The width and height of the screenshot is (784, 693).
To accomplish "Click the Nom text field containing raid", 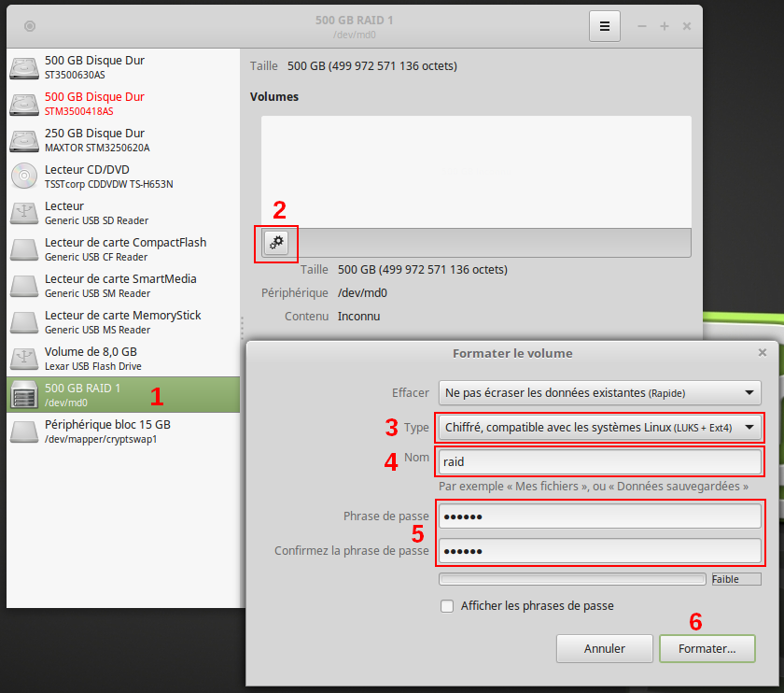I will click(600, 461).
